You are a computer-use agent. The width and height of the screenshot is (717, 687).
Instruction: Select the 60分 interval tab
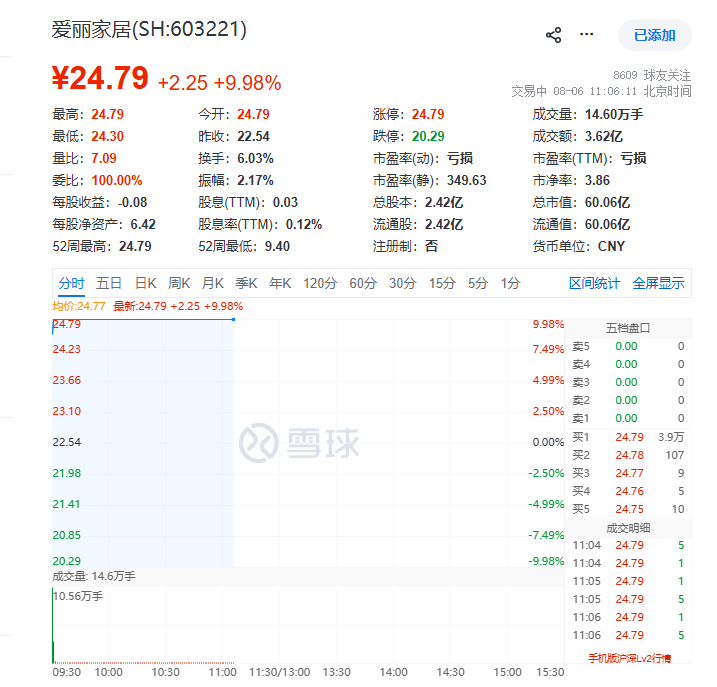(x=363, y=284)
